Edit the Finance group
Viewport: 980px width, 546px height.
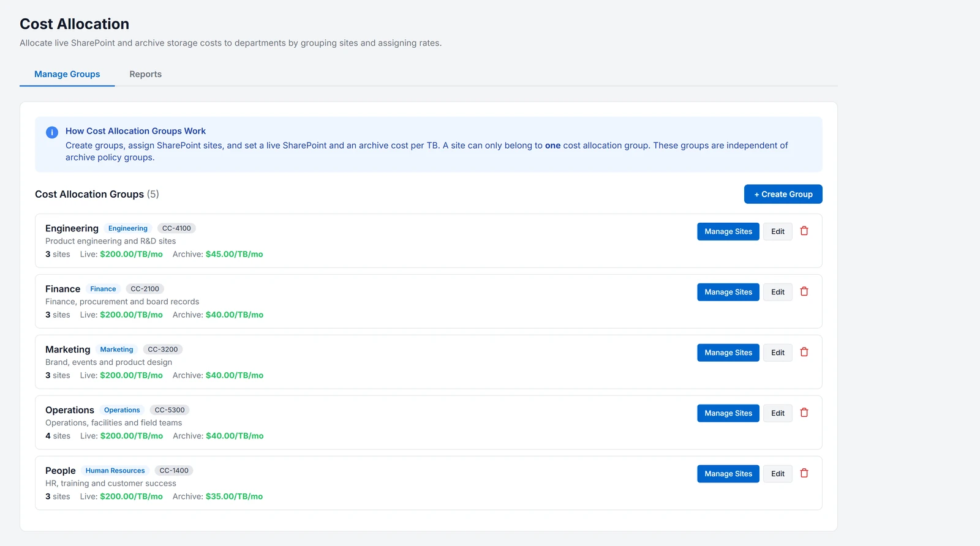(x=778, y=292)
